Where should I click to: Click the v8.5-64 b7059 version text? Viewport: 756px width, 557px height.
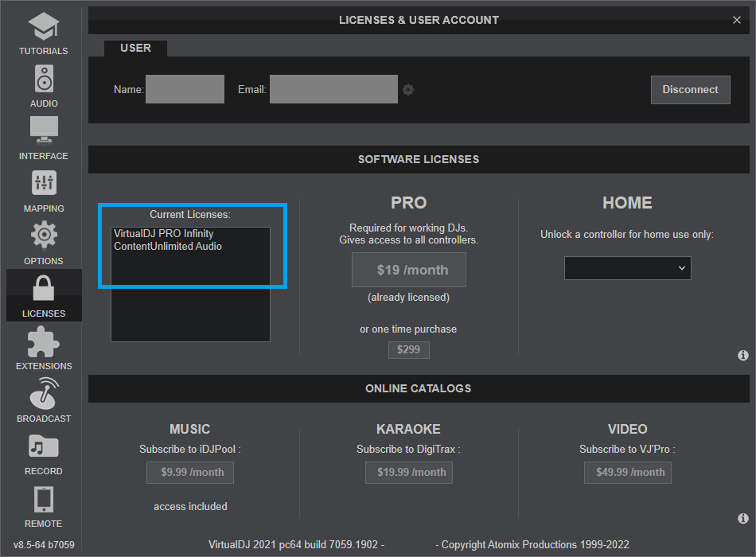click(44, 545)
